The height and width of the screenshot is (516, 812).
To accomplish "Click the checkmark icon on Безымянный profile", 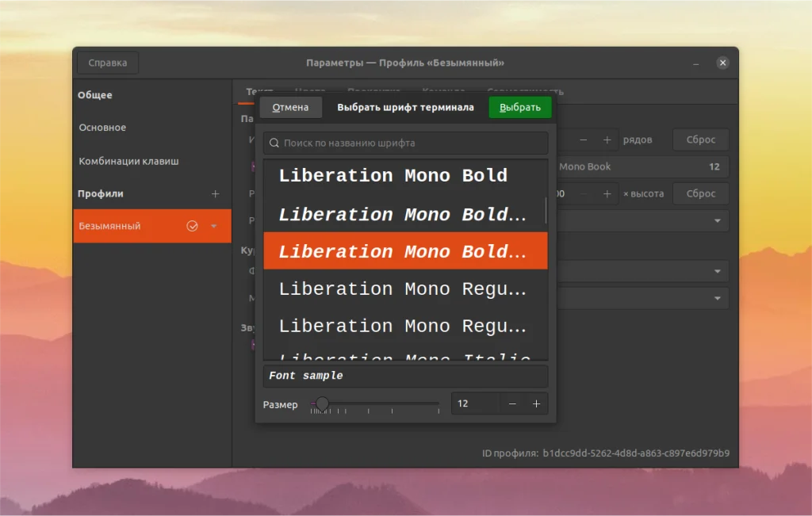I will coord(193,225).
